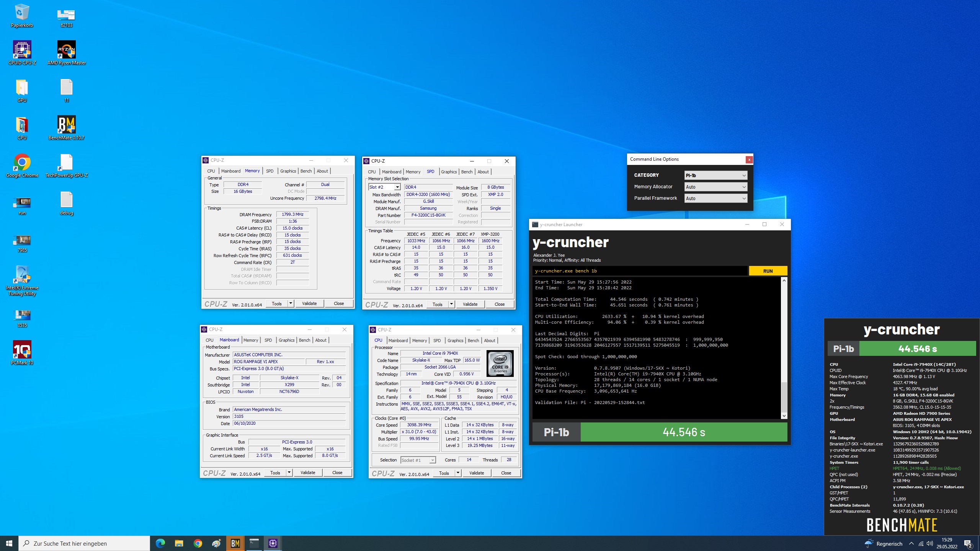Click the BenchMate logo in result panel
980x551 pixels.
(x=902, y=525)
